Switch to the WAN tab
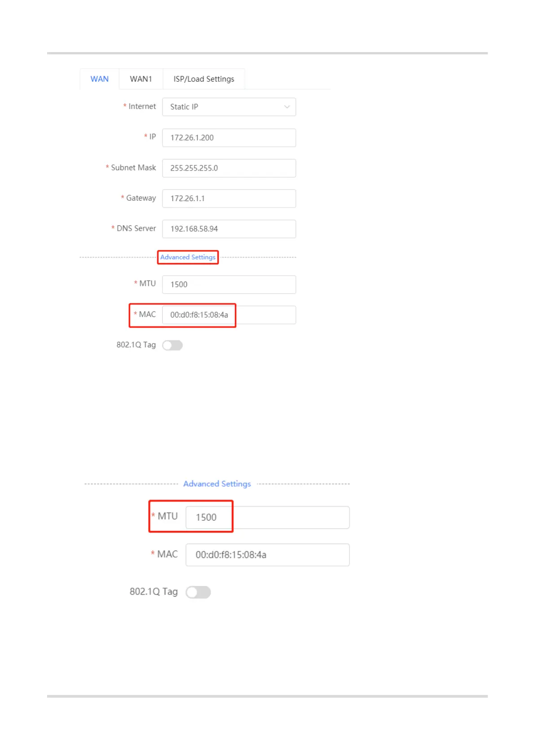This screenshot has width=535, height=756. point(99,79)
